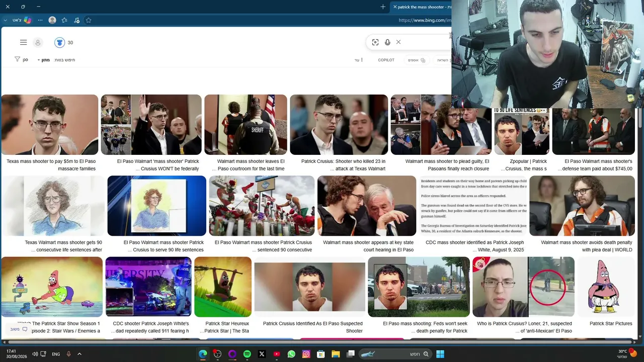Open 'Walmart mass shooter appears at key state' caption
Image resolution: width=644 pixels, height=362 pixels.
[368, 246]
